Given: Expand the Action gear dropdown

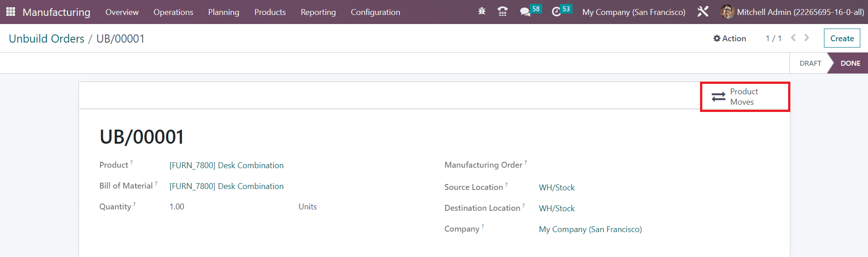Looking at the screenshot, I should click(x=730, y=39).
